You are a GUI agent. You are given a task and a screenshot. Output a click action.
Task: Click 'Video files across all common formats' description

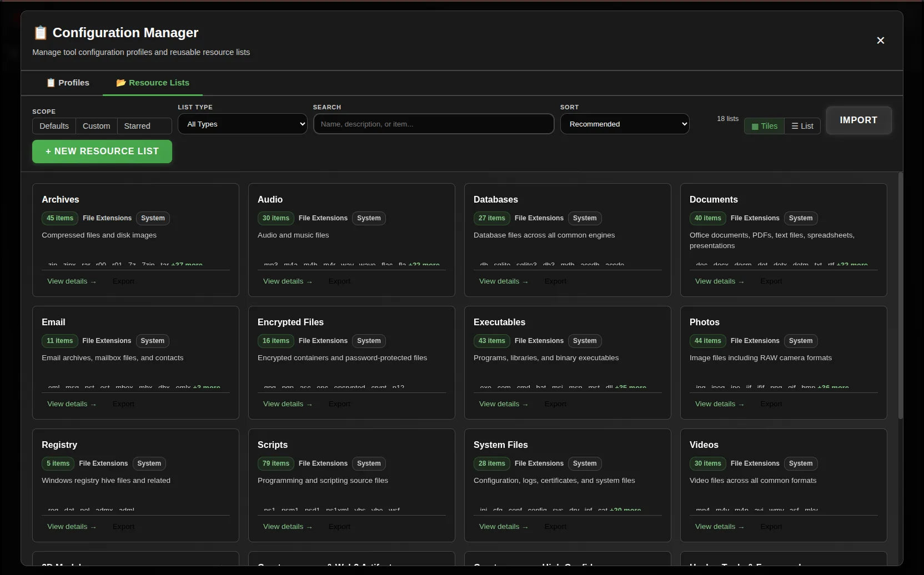click(753, 481)
